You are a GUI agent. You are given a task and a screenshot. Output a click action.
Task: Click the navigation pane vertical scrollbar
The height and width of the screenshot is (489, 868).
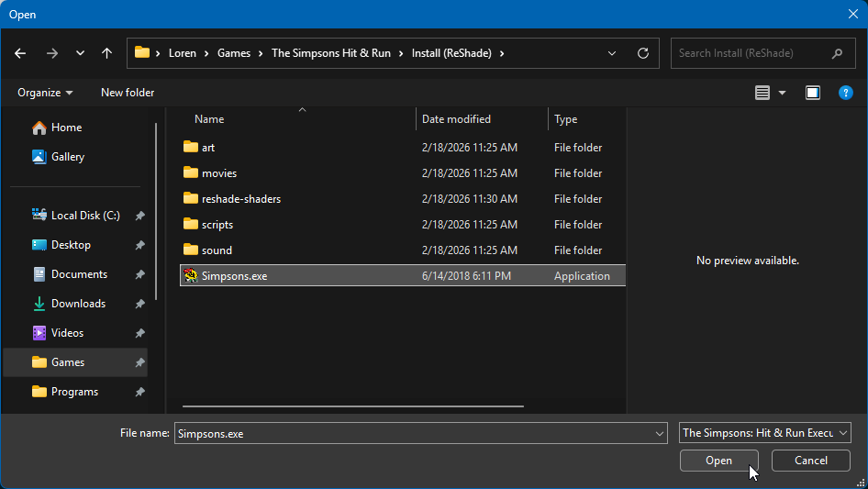(x=156, y=212)
